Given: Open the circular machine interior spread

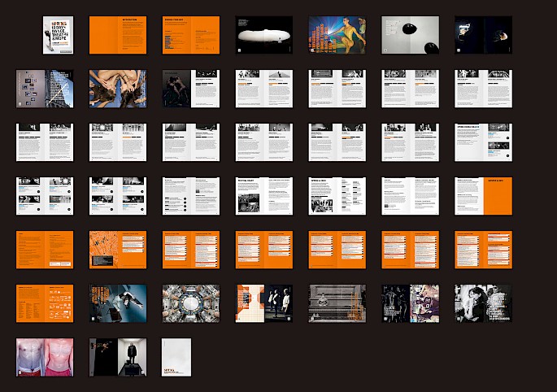Looking at the screenshot, I should (x=190, y=303).
